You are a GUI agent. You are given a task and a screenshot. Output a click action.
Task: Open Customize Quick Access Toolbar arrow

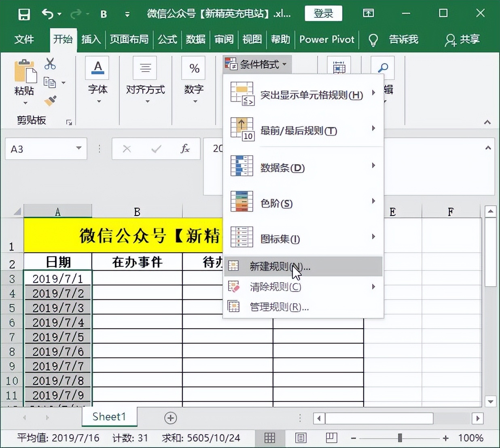127,15
